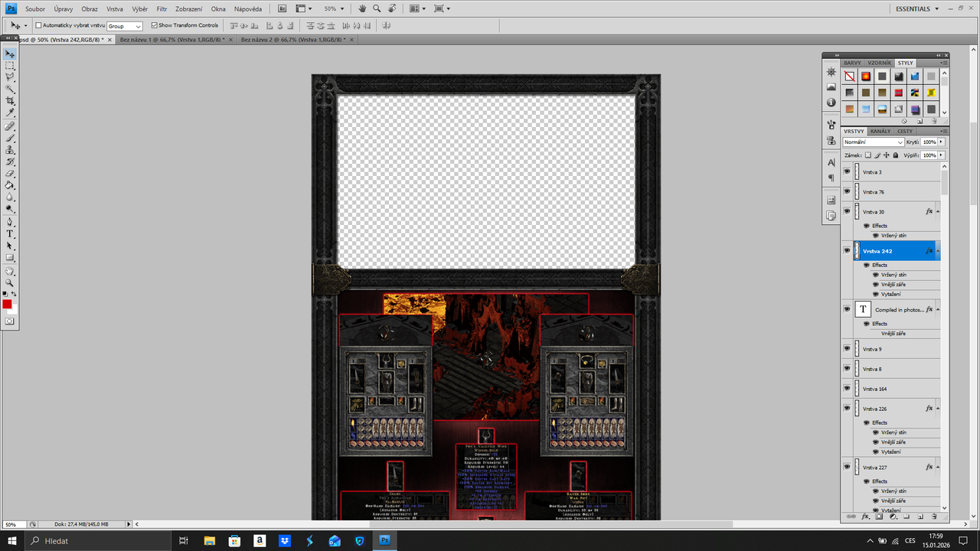Apply the red-orange glow style swatch

[866, 77]
